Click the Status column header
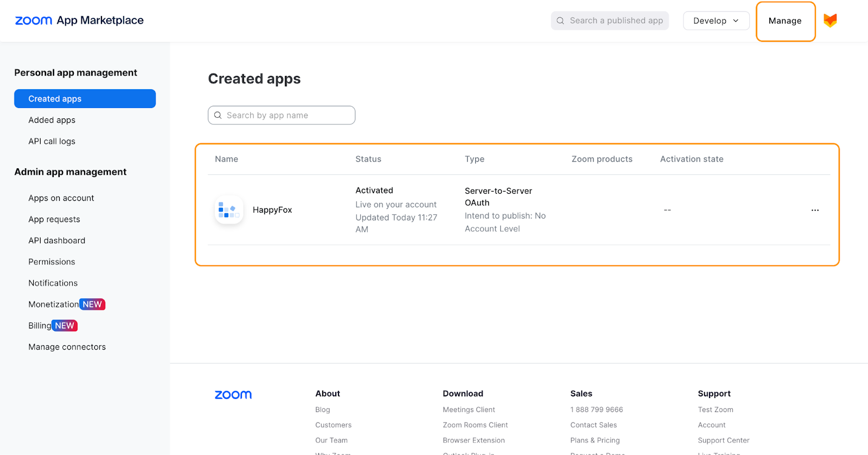 click(x=368, y=159)
